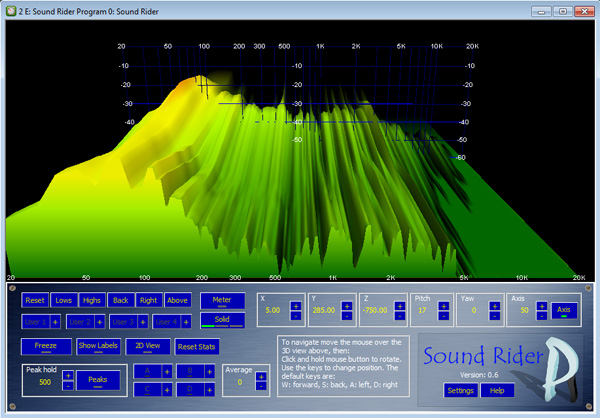This screenshot has height=418, width=600.
Task: Click the Z value -750.00 field
Action: click(375, 310)
